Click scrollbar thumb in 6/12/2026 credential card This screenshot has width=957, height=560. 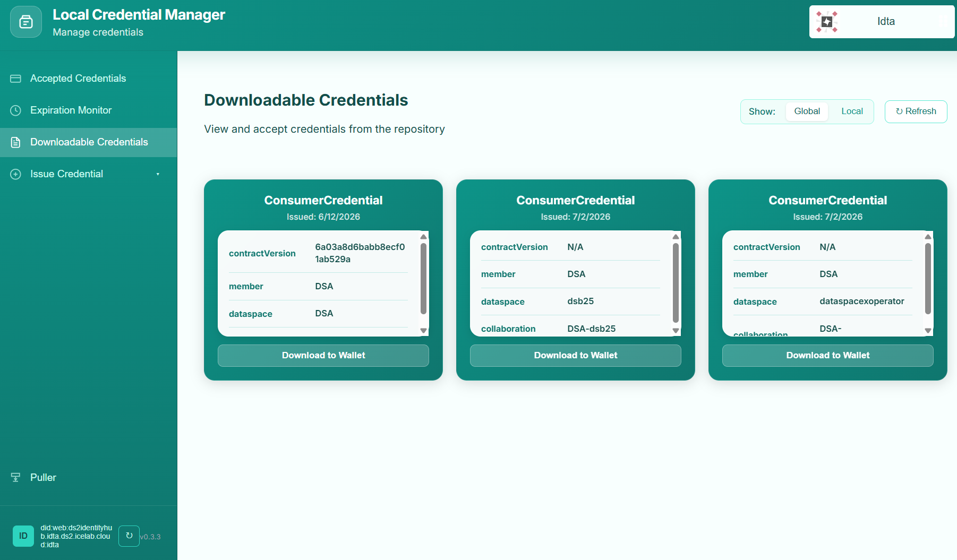click(423, 279)
